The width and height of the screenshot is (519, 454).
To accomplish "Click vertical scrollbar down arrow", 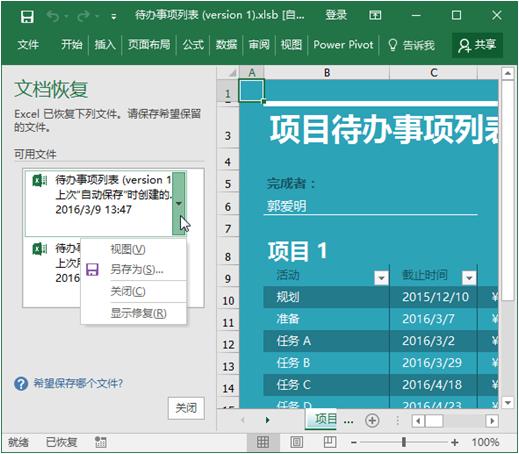I will point(507,402).
